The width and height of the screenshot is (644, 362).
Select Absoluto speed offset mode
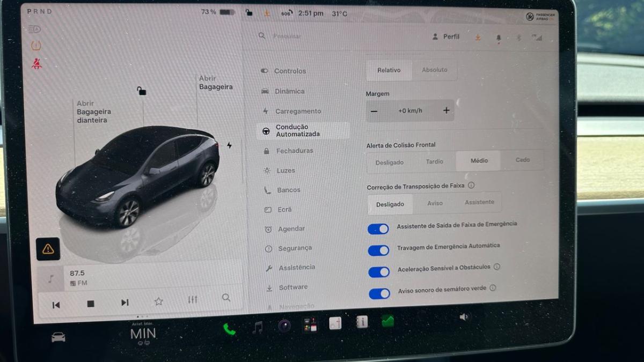coord(435,70)
